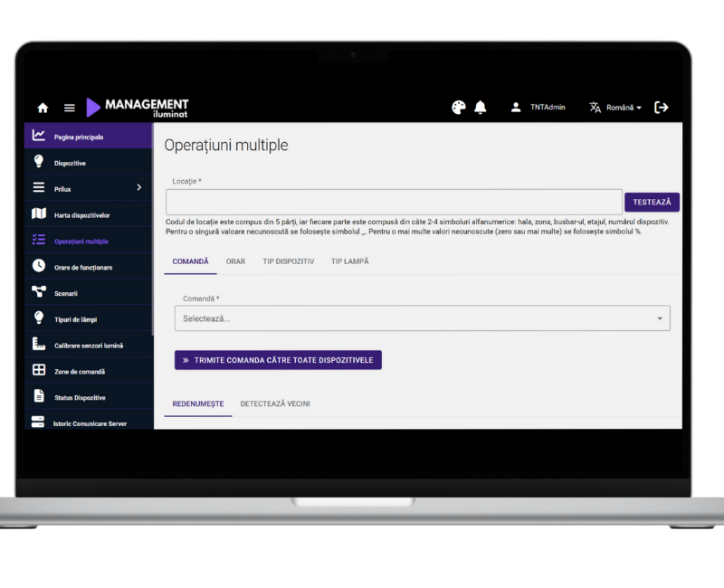Open the Română language dropdown

click(x=615, y=108)
